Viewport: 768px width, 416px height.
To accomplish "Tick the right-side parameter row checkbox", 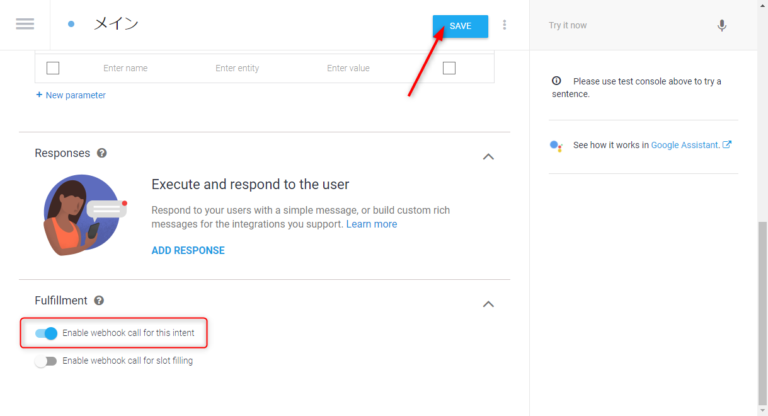I will click(x=449, y=68).
